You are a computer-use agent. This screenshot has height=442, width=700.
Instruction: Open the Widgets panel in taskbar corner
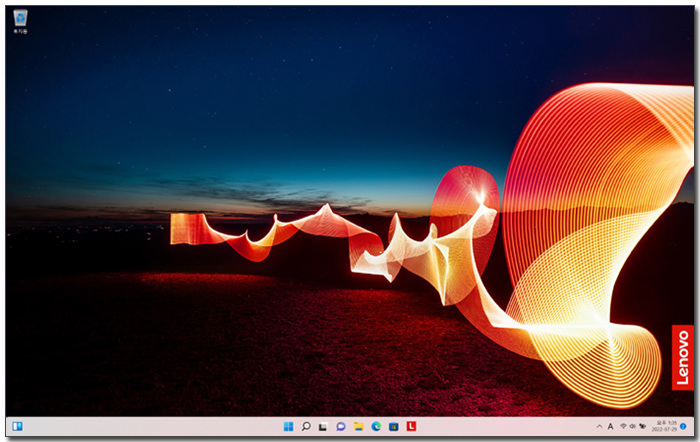[x=17, y=426]
